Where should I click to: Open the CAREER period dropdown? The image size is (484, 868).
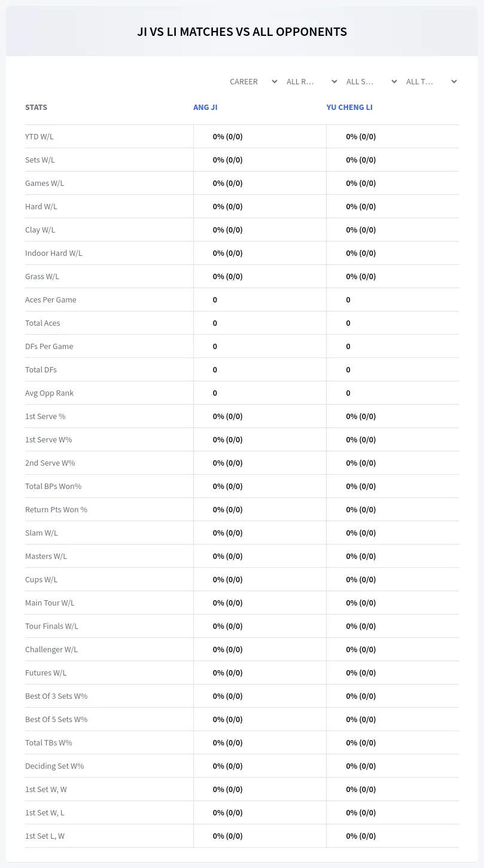click(253, 81)
